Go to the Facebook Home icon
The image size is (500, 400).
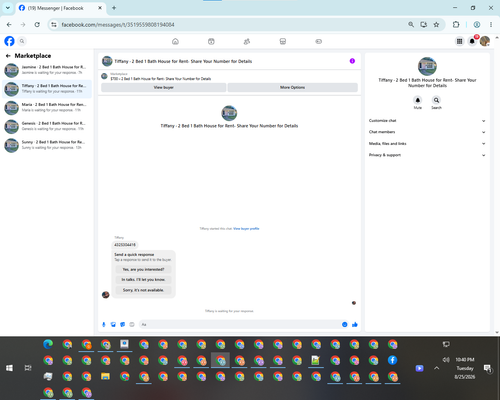(x=175, y=41)
